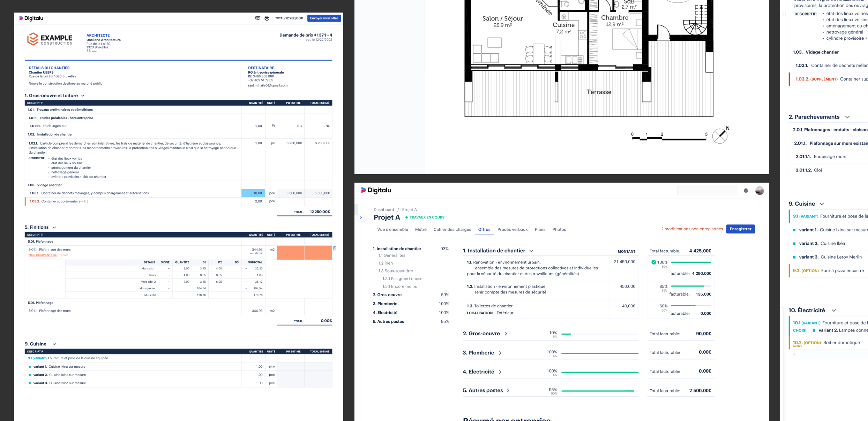
Task: Click the 5. Autres postes 95% progress bar
Action: click(x=600, y=391)
